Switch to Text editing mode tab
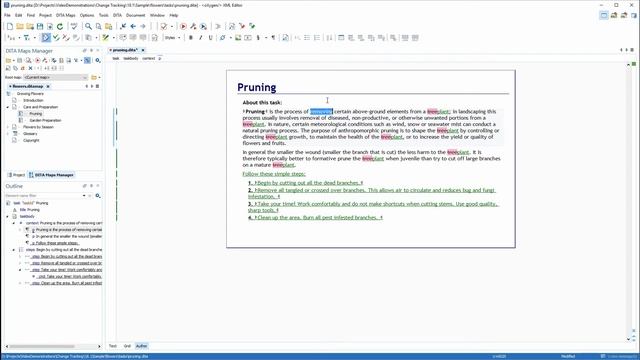 coord(113,346)
